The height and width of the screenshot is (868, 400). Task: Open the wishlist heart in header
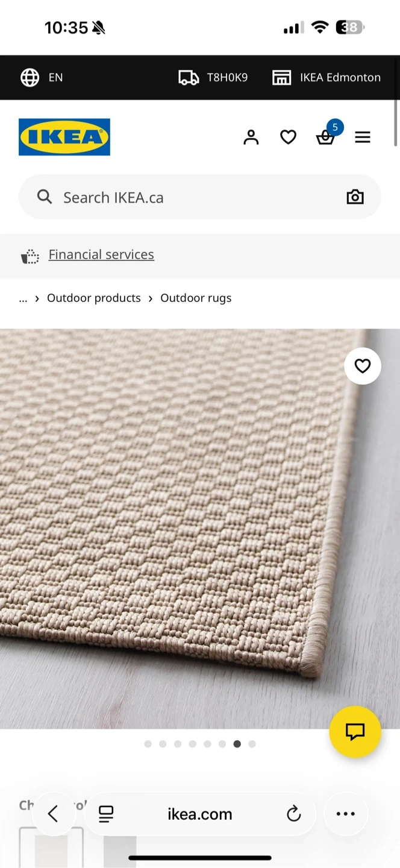pyautogui.click(x=289, y=137)
